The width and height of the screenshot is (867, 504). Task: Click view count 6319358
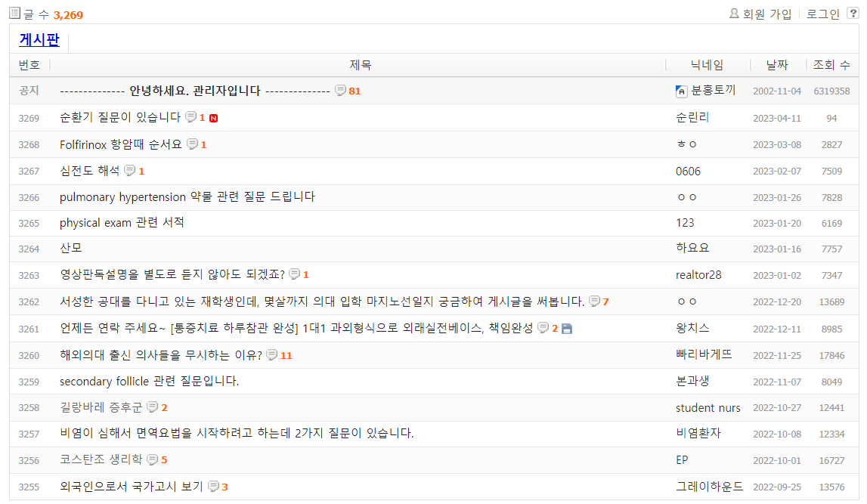pos(831,91)
